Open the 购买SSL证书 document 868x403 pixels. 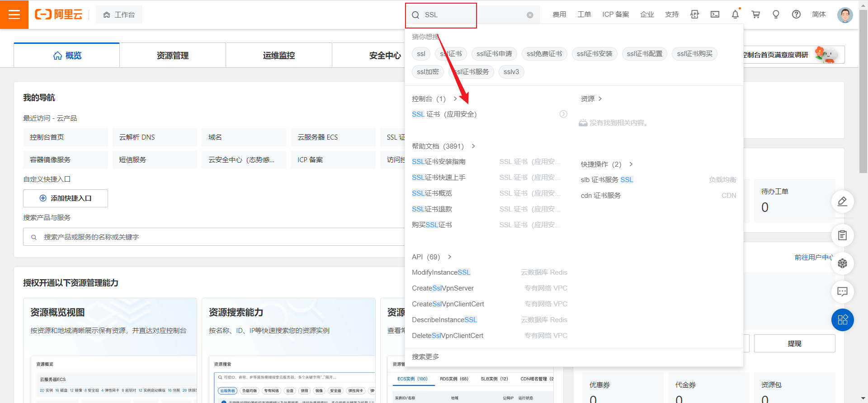pyautogui.click(x=432, y=225)
